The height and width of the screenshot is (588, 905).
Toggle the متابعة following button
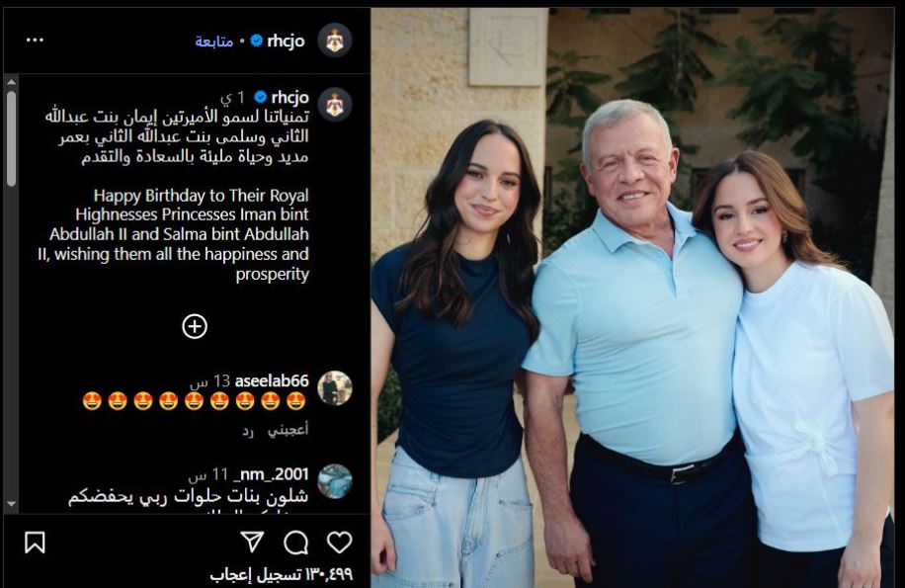[x=214, y=41]
